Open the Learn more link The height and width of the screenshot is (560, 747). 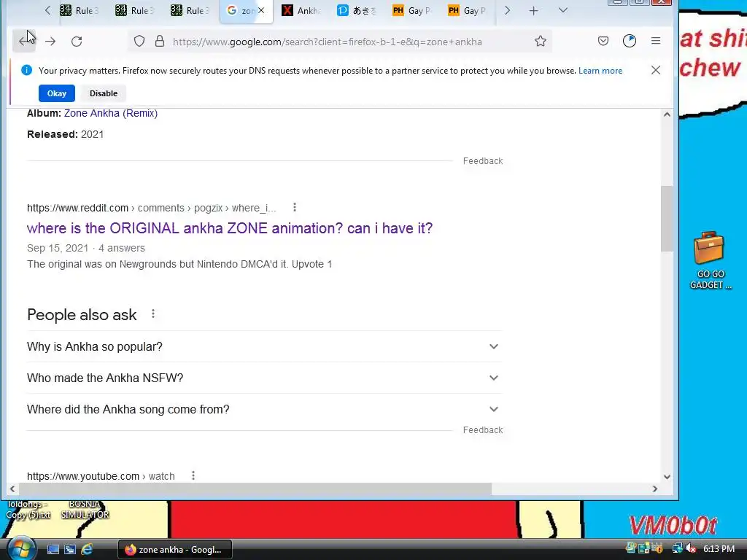600,71
